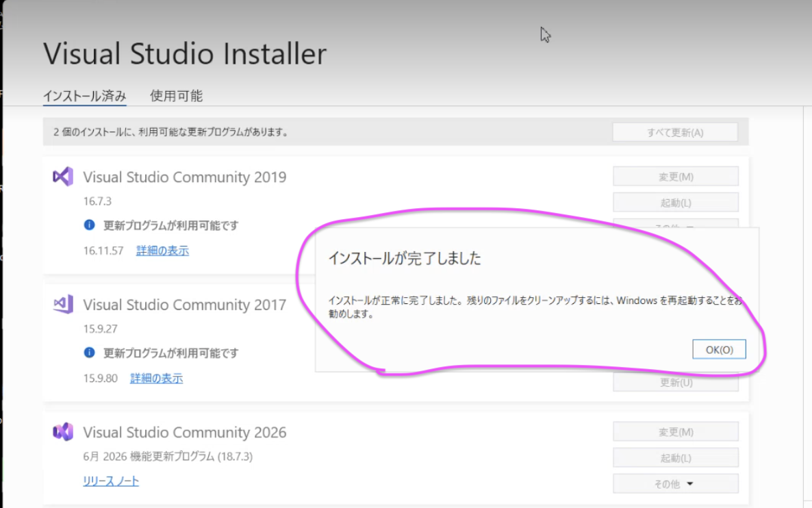Confirm the dialog with OK(O) button

point(720,350)
